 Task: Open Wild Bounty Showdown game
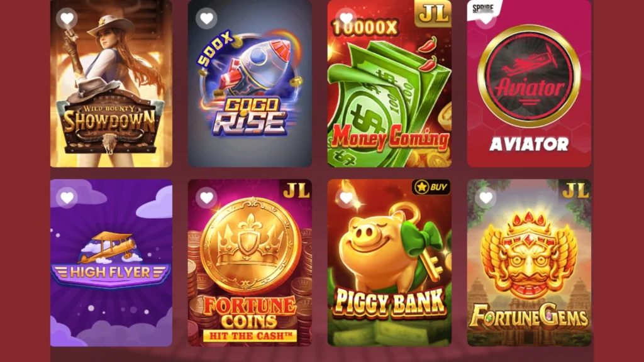tap(111, 84)
